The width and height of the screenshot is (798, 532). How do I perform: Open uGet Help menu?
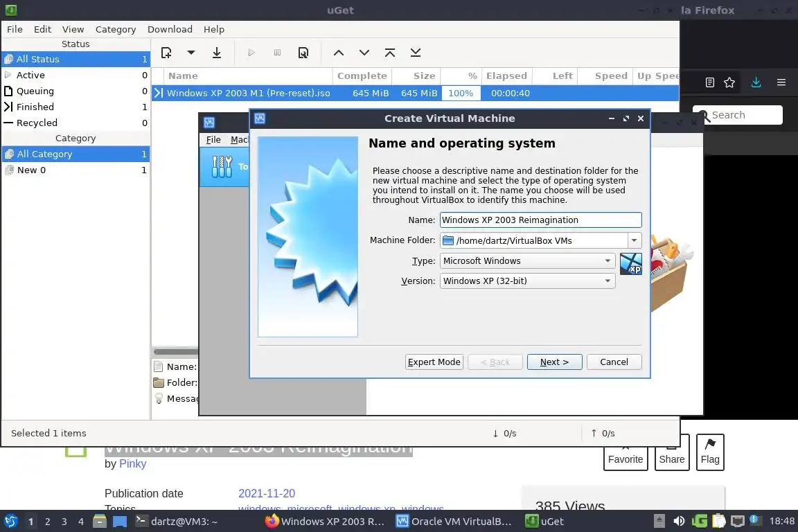tap(214, 30)
